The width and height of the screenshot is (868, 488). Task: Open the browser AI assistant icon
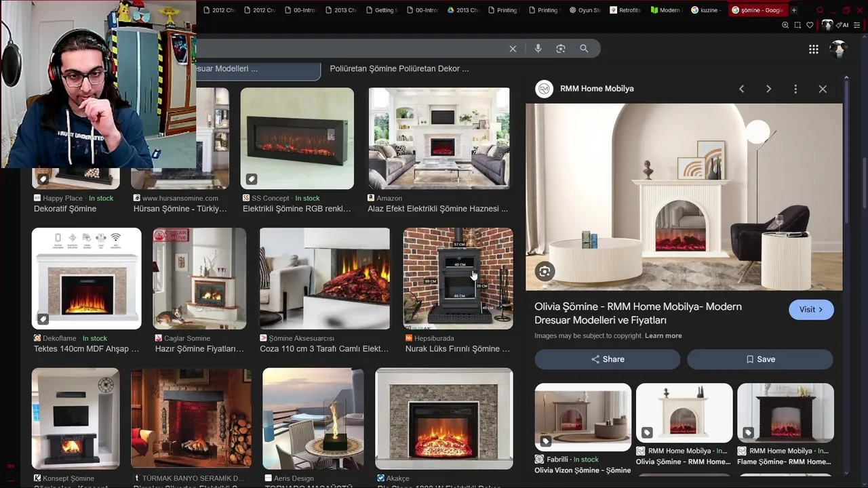coord(844,25)
